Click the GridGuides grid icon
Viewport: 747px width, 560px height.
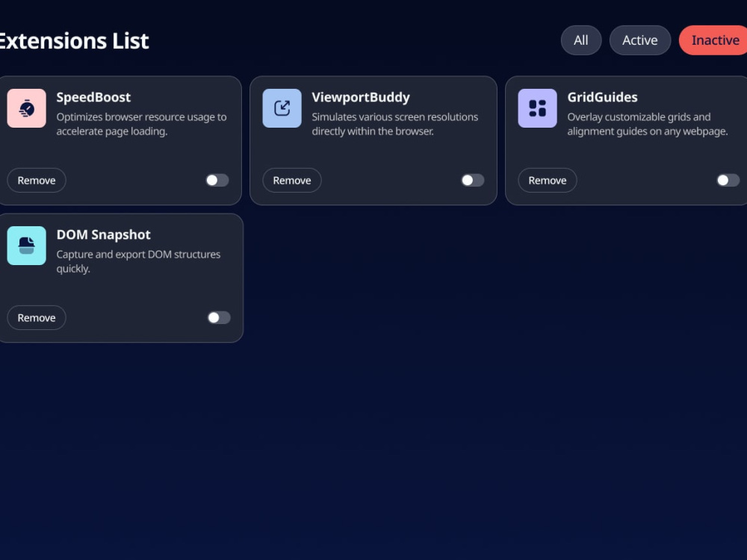[x=537, y=108]
